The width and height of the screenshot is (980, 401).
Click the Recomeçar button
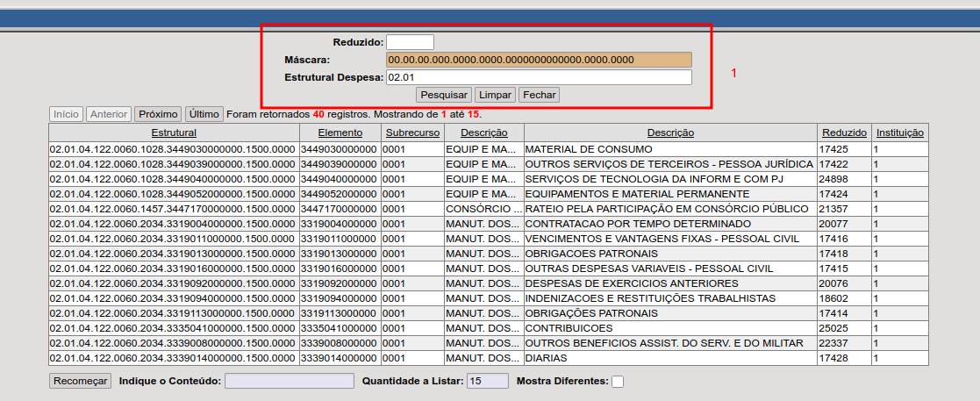pos(80,381)
